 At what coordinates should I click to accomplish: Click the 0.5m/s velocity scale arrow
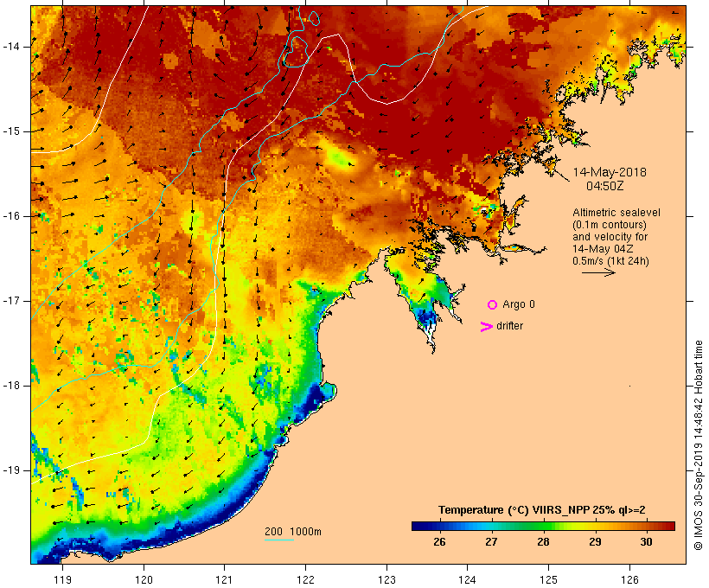click(598, 272)
